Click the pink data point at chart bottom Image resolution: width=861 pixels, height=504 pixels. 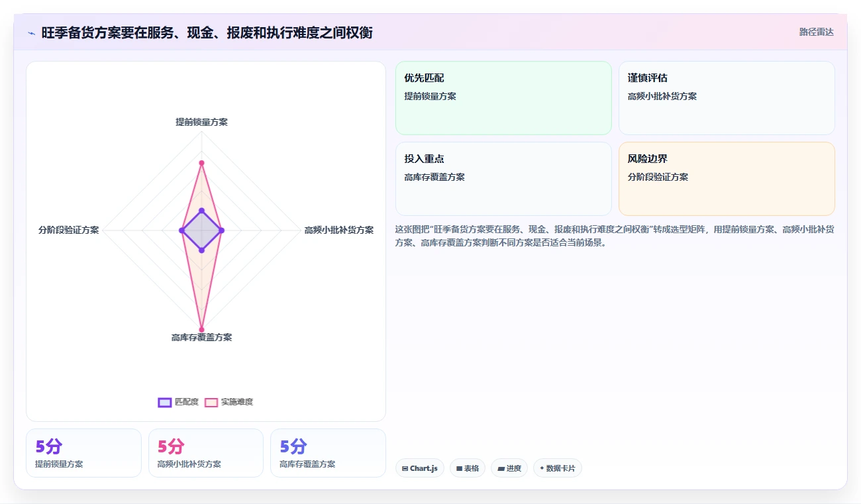(x=201, y=329)
